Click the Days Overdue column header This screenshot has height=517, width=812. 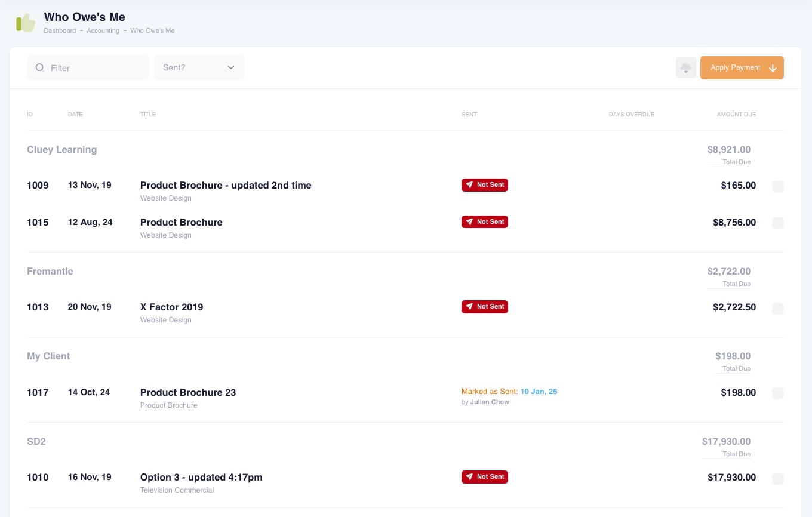631,114
